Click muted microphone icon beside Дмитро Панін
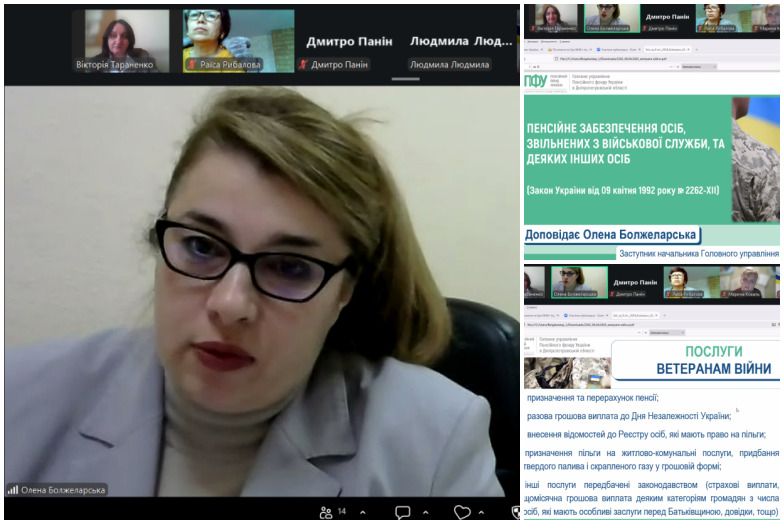 click(x=304, y=65)
